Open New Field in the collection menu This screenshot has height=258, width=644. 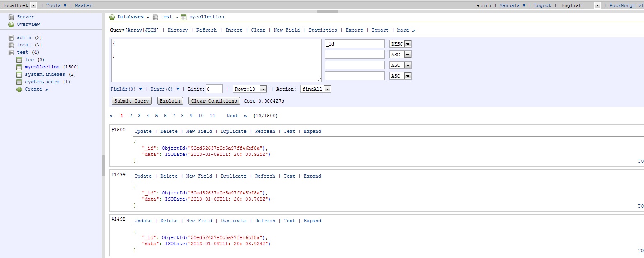click(287, 30)
